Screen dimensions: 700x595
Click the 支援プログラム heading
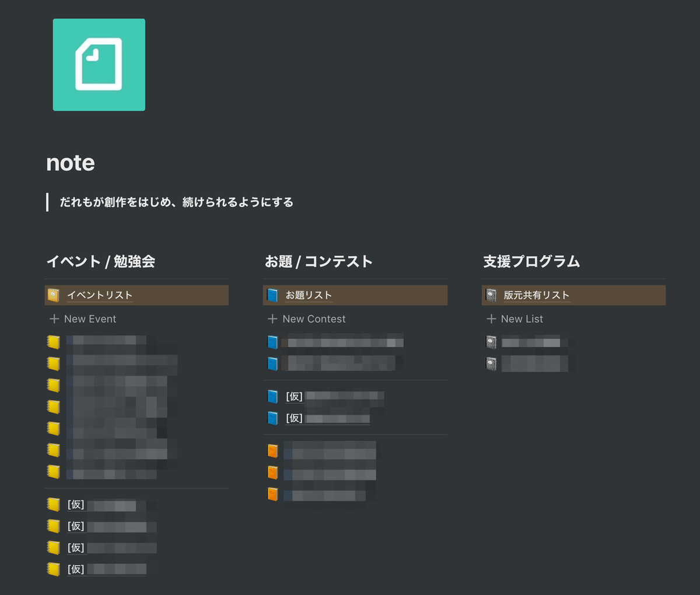[531, 261]
